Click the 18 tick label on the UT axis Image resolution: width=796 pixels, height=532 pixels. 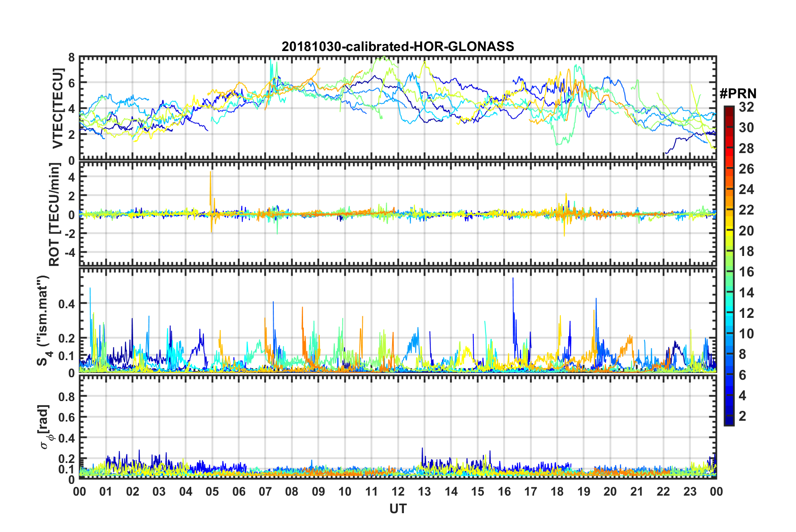[x=557, y=491]
